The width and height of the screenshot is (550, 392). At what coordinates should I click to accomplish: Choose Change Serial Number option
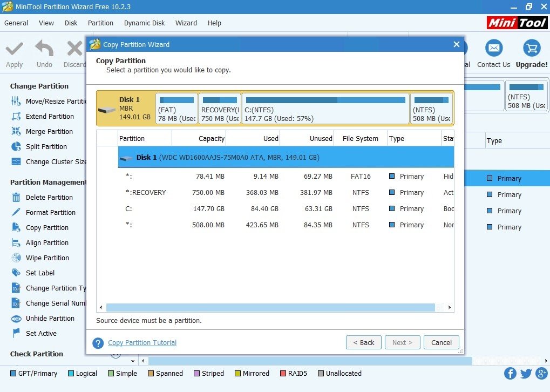click(x=49, y=303)
